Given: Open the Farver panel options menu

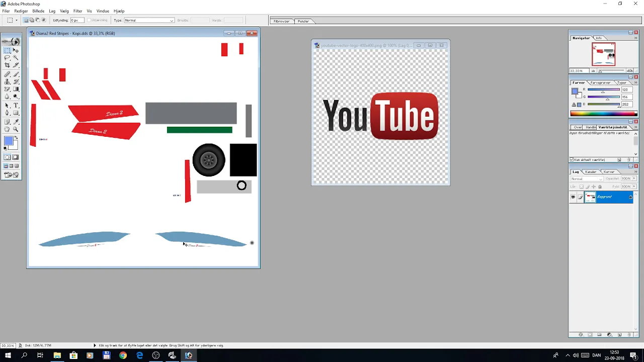Looking at the screenshot, I should (635, 82).
